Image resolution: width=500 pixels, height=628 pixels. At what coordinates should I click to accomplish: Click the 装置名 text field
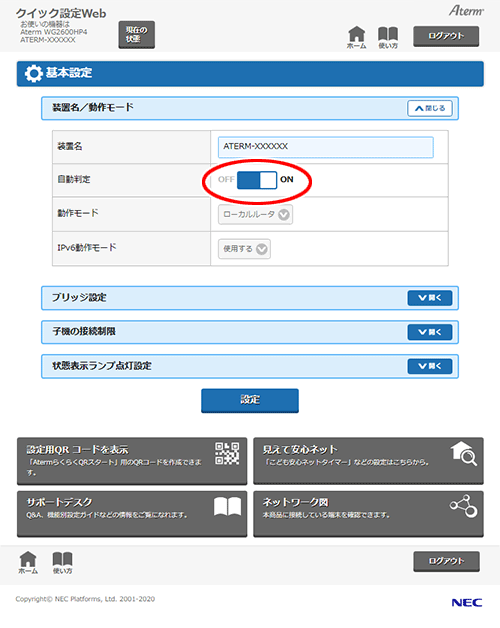(326, 147)
